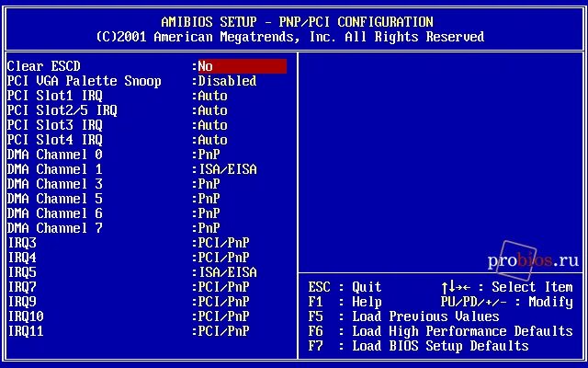Click F5 Load Previous Values hint
Image resolution: width=588 pixels, height=368 pixels.
coord(403,316)
